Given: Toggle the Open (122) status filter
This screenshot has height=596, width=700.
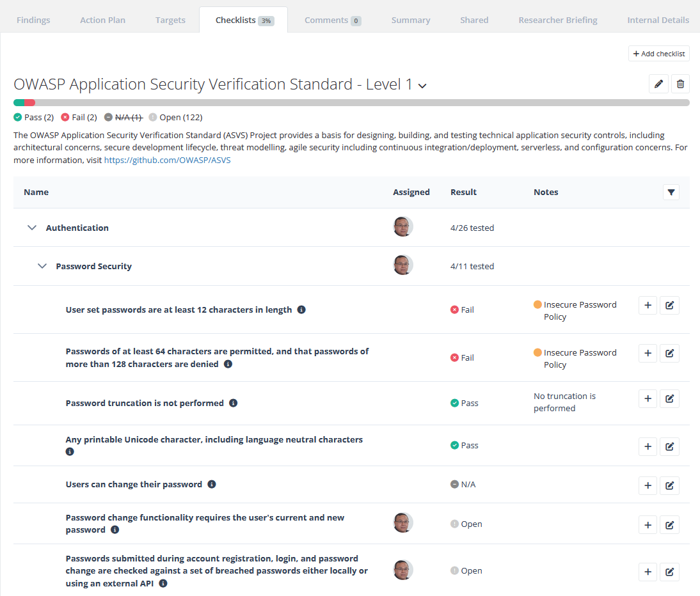Looking at the screenshot, I should 175,117.
